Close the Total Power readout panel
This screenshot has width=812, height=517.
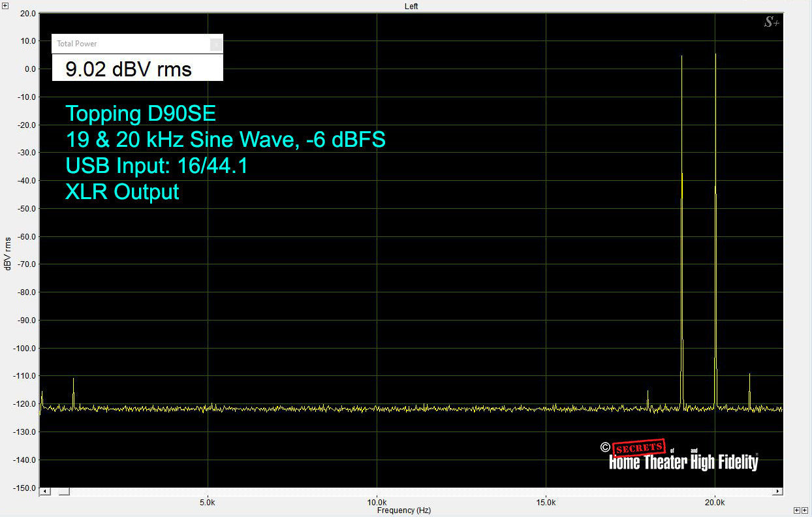point(216,44)
